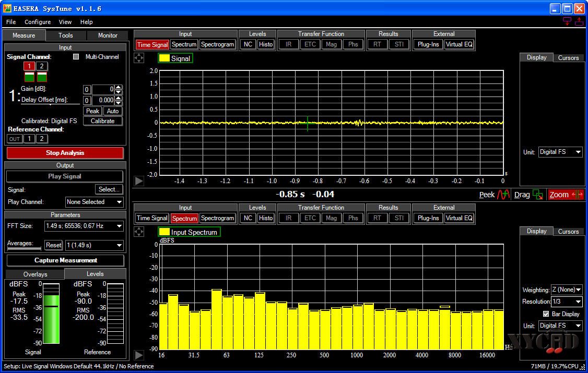Image resolution: width=588 pixels, height=373 pixels.
Task: Select Spectrum view in the upper panel
Action: click(184, 44)
